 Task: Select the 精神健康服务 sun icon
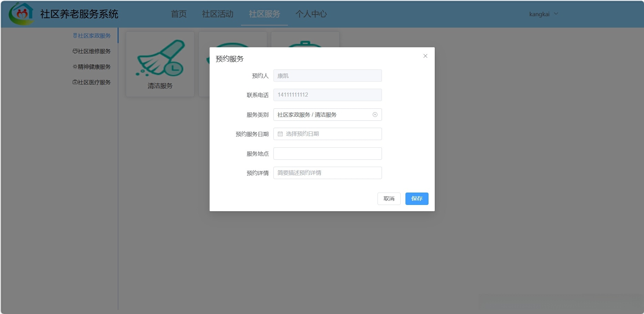coord(75,67)
